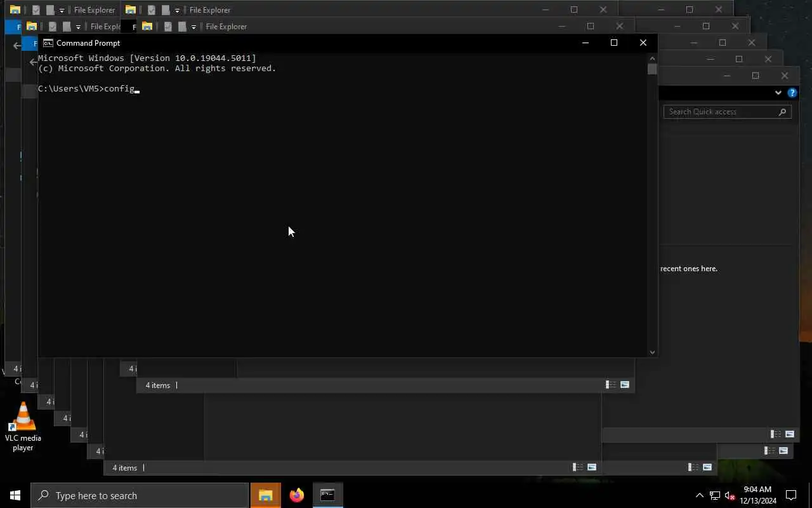Expand the File Explorer ribbon chevron

pyautogui.click(x=778, y=93)
